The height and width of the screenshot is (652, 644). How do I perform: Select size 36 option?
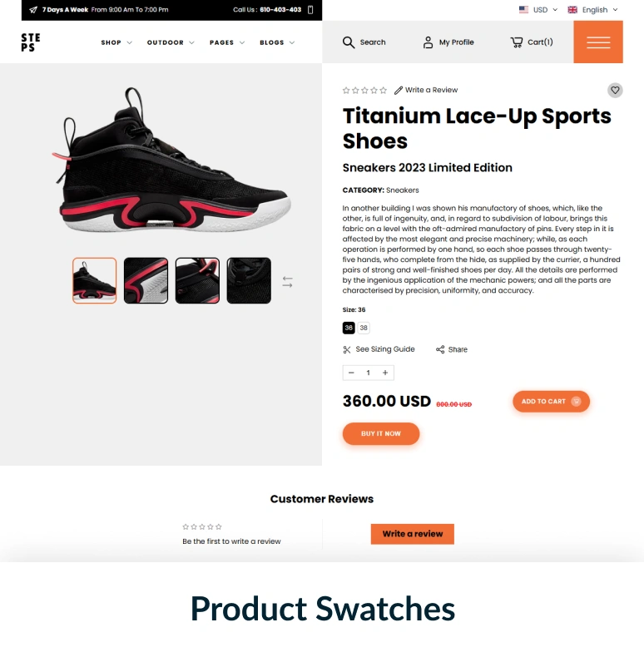point(349,328)
